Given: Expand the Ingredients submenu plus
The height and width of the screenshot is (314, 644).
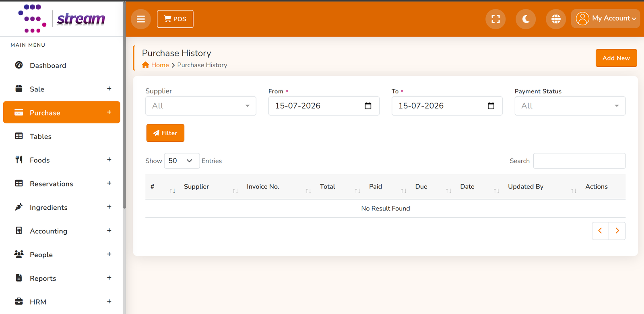Looking at the screenshot, I should point(109,207).
